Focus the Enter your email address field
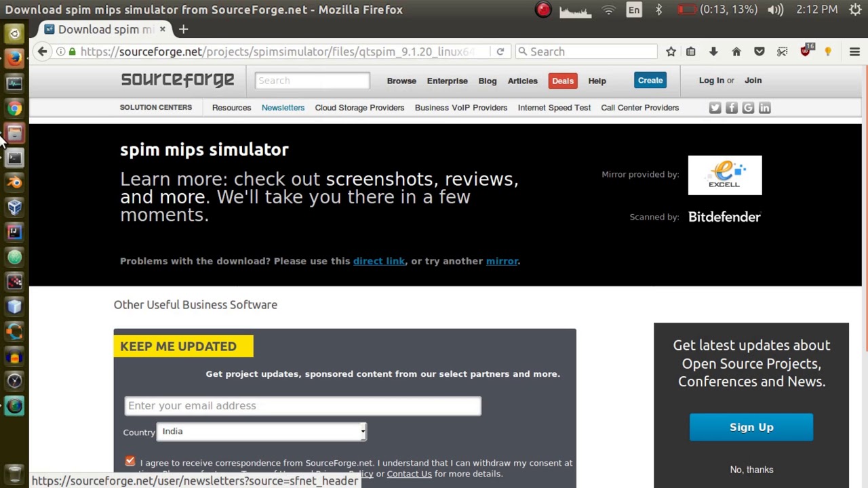This screenshot has width=868, height=488. tap(302, 405)
